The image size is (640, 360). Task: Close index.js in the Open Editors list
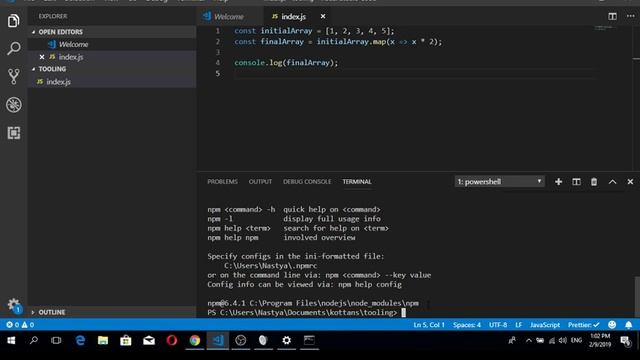(42, 57)
